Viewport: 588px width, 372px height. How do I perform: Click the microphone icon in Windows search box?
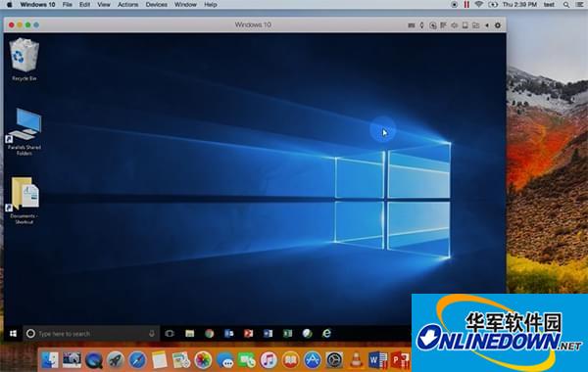152,334
